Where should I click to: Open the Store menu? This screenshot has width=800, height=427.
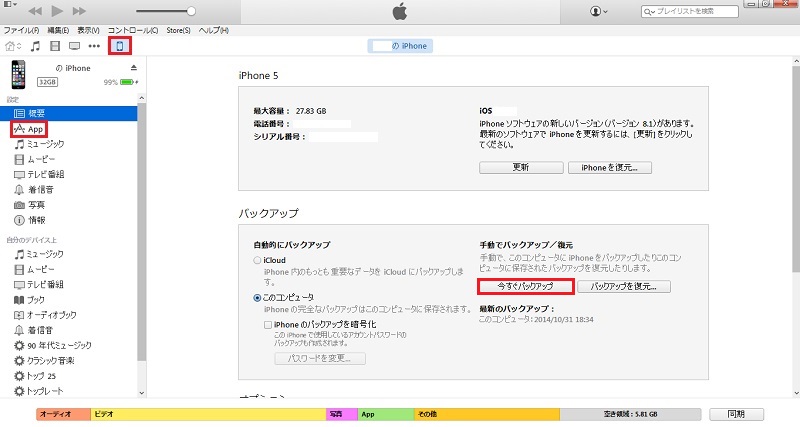click(178, 30)
